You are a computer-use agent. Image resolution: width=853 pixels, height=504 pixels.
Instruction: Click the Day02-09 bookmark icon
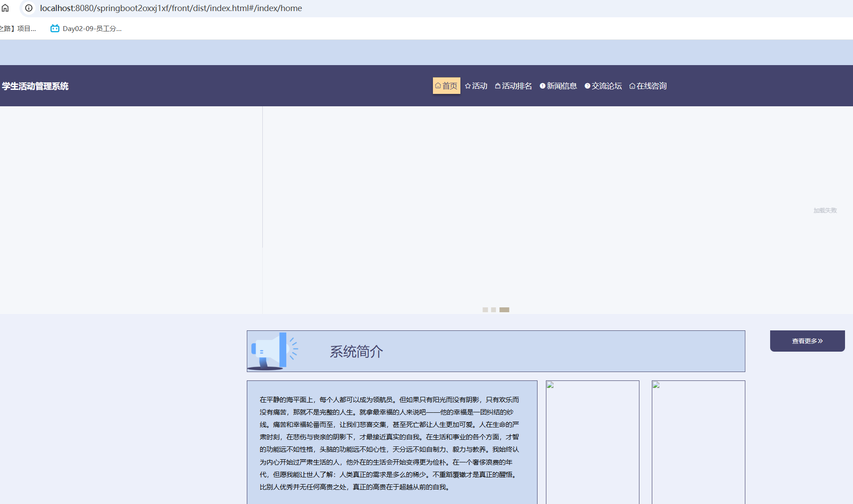tap(55, 28)
